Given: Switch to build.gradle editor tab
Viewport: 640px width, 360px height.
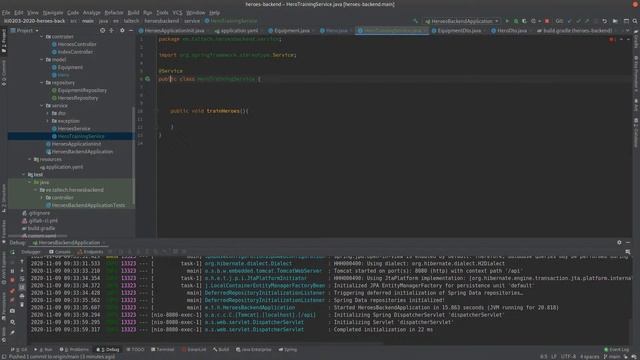Looking at the screenshot, I should [577, 31].
